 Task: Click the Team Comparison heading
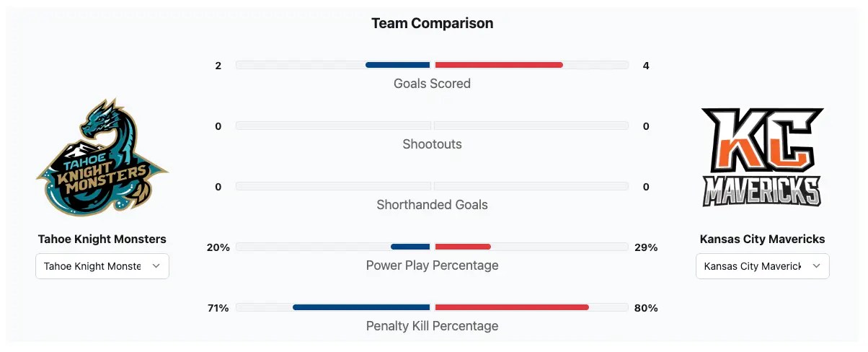point(432,23)
